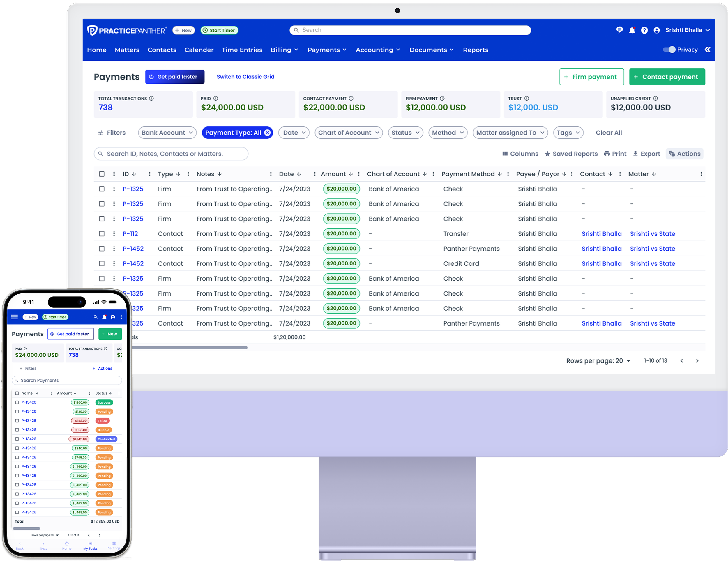Viewport: 728px width, 561px height.
Task: Open the Status filter dropdown
Action: [405, 132]
